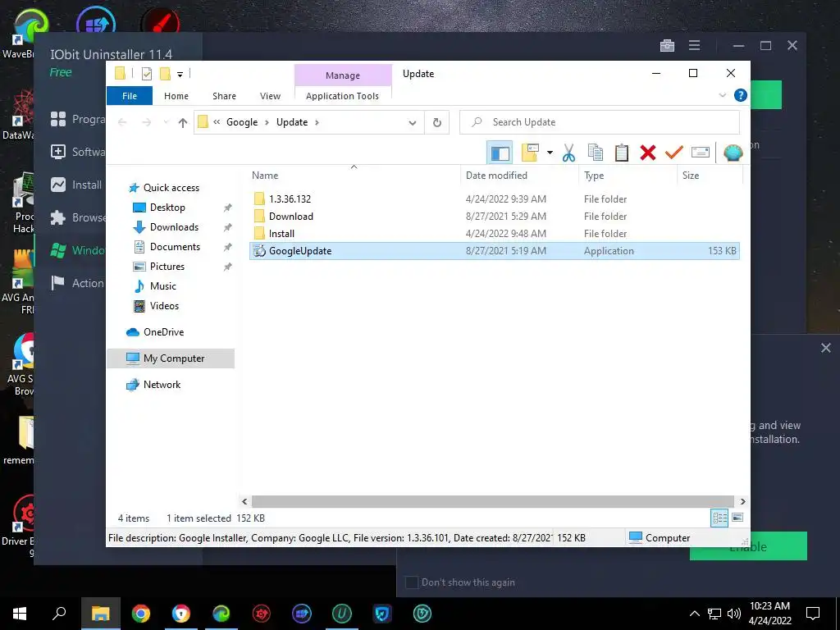Open Quick access in navigation pane
Image resolution: width=840 pixels, height=630 pixels.
(171, 188)
